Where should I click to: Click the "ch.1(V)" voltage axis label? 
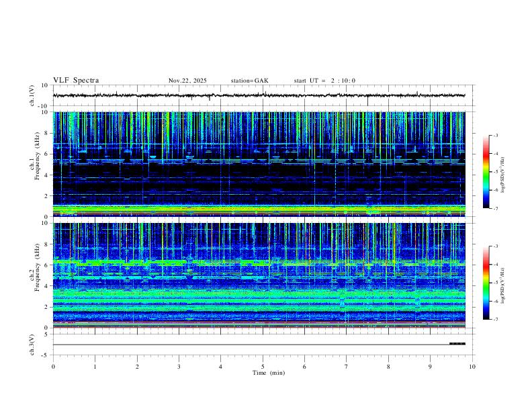click(32, 95)
